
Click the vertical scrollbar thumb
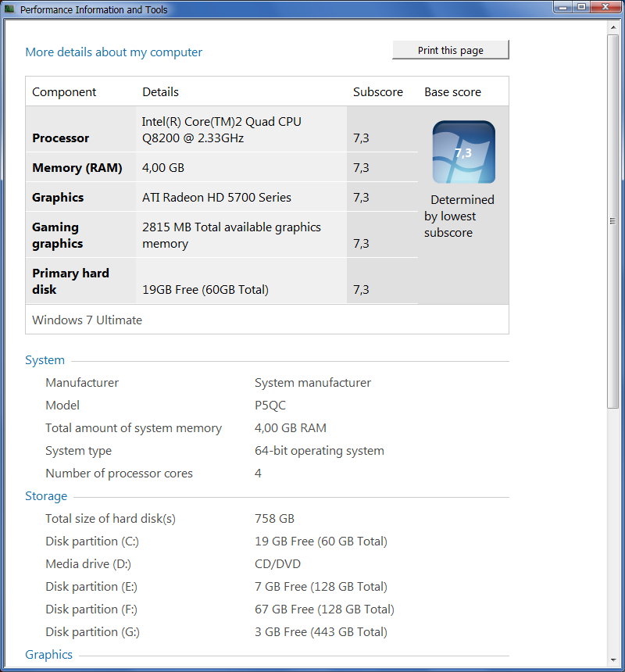click(613, 221)
